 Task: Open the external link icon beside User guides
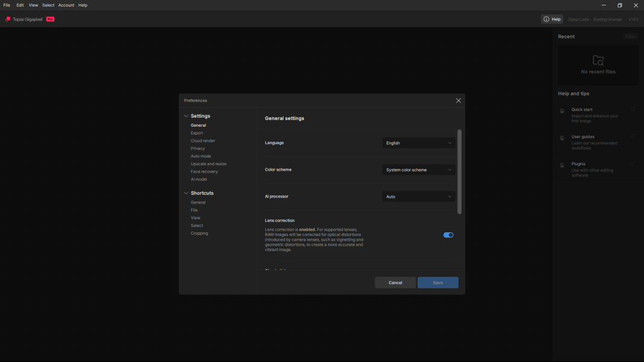tap(633, 136)
